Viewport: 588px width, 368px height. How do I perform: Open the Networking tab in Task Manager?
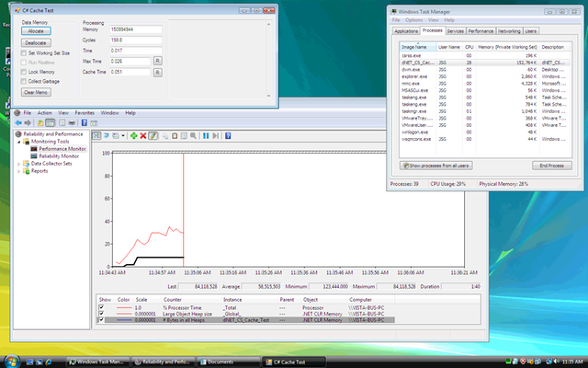pos(509,31)
